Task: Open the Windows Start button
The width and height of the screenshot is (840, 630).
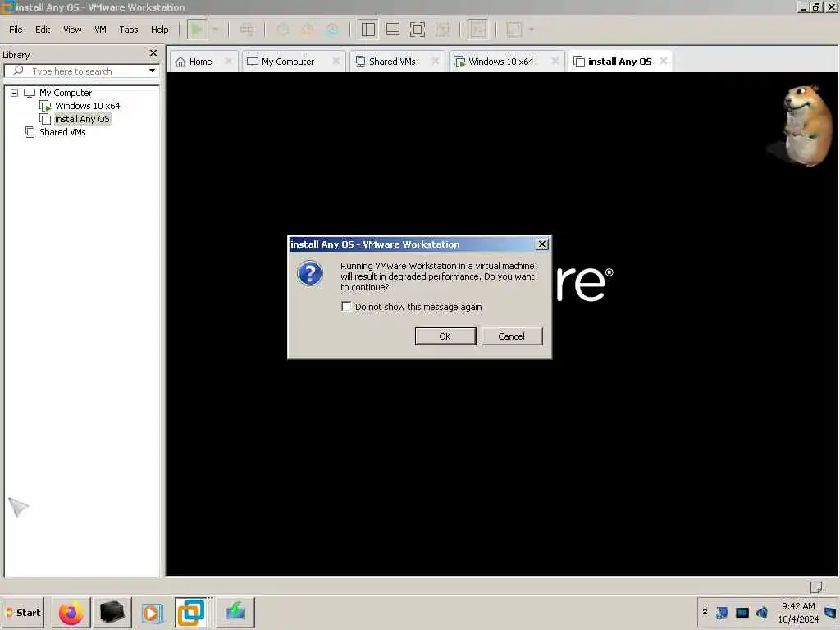Action: point(22,612)
